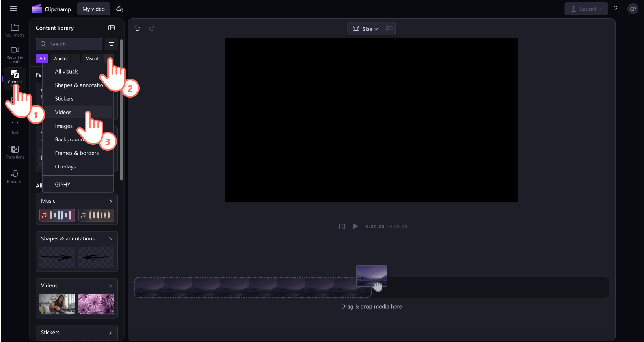Select the left-pointing arrow shape thumbnail

tap(96, 257)
